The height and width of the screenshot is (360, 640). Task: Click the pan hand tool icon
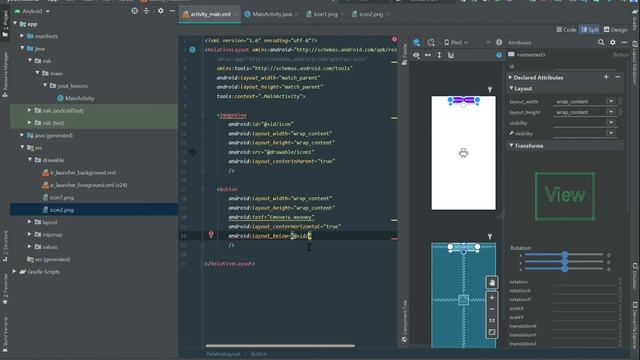[x=492, y=282]
